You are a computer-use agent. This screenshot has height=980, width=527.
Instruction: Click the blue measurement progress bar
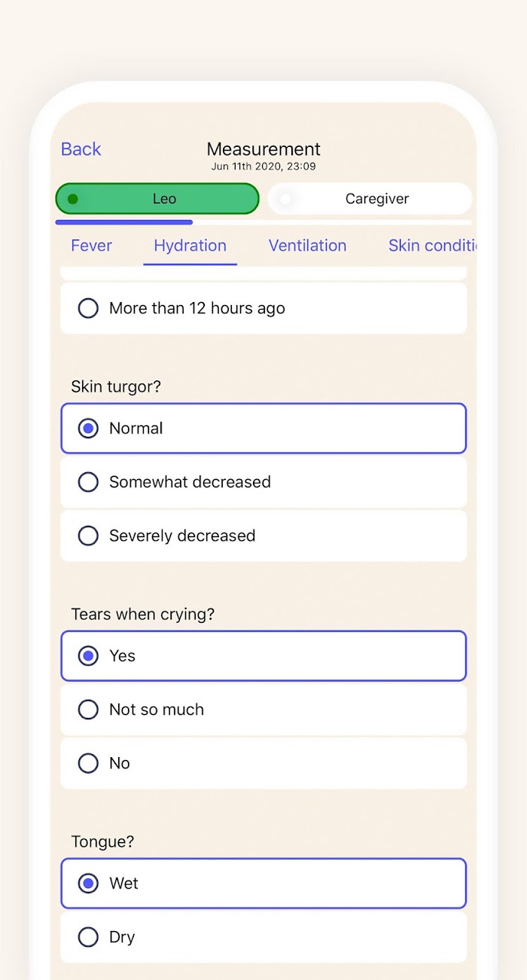click(124, 222)
